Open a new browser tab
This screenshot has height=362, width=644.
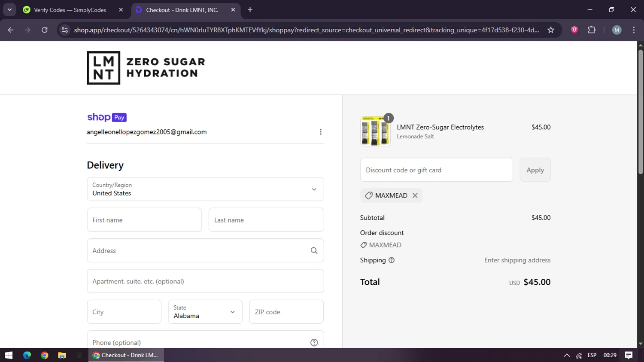[x=250, y=10]
